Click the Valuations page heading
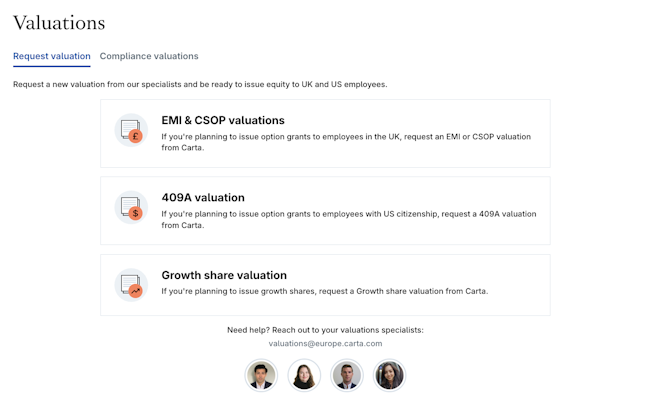Viewport: 650px width, 418px height. point(59,22)
